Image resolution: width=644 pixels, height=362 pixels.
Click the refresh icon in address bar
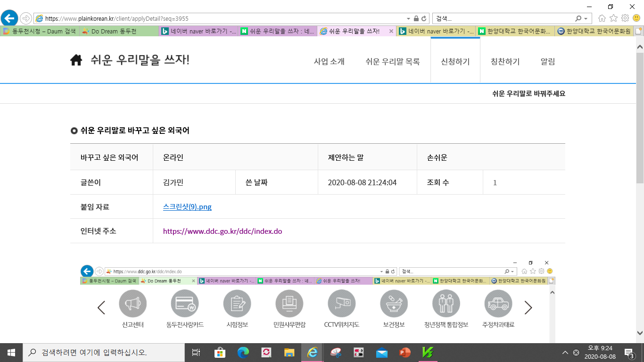tap(424, 19)
